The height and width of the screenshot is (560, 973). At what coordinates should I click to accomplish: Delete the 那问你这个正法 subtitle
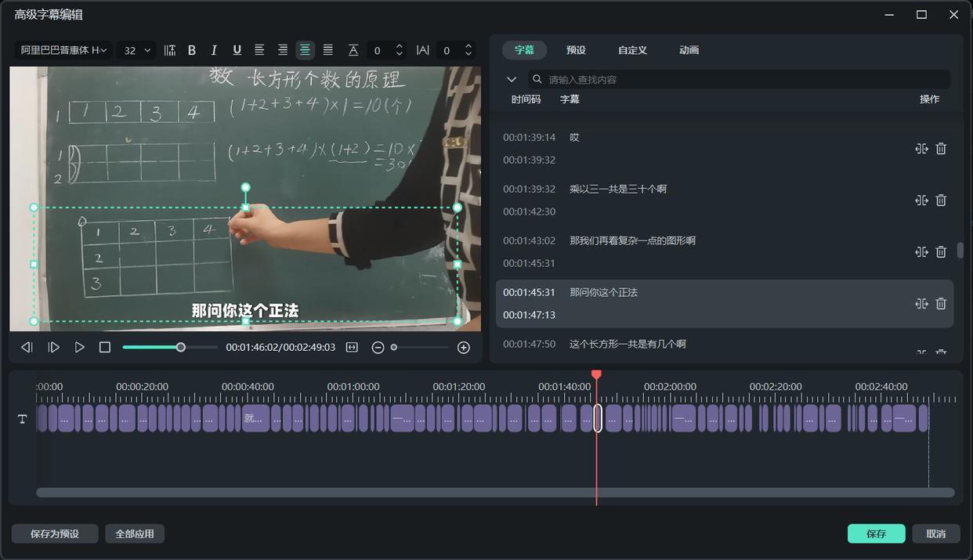pyautogui.click(x=941, y=304)
